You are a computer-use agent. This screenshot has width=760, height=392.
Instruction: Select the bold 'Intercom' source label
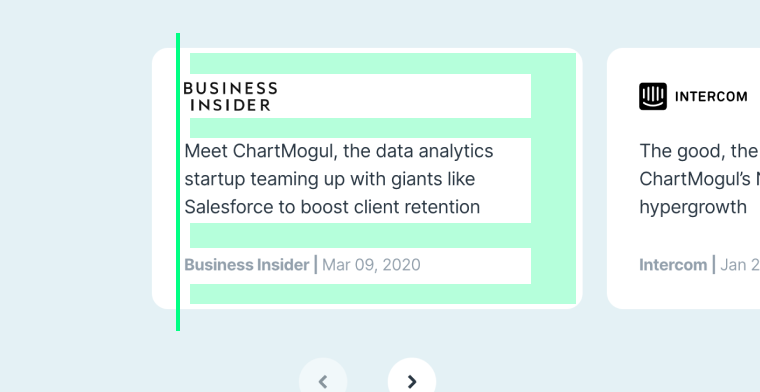(673, 265)
